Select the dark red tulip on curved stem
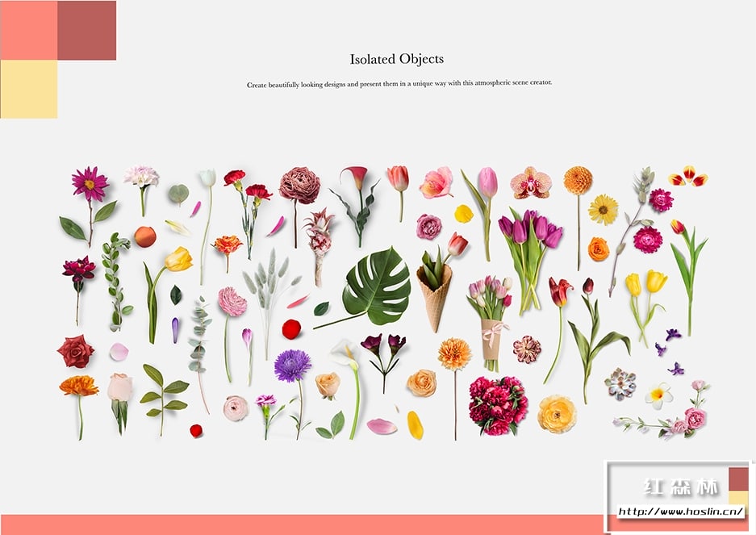This screenshot has height=535, width=756. pos(558,331)
